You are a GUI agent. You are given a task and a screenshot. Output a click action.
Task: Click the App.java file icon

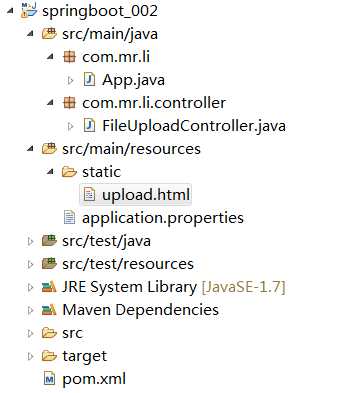pyautogui.click(x=89, y=80)
